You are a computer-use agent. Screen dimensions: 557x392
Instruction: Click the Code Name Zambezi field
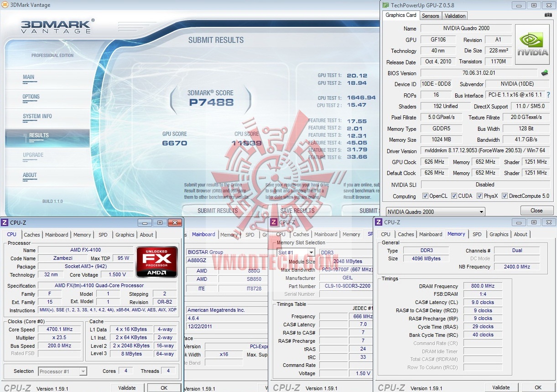pos(62,258)
